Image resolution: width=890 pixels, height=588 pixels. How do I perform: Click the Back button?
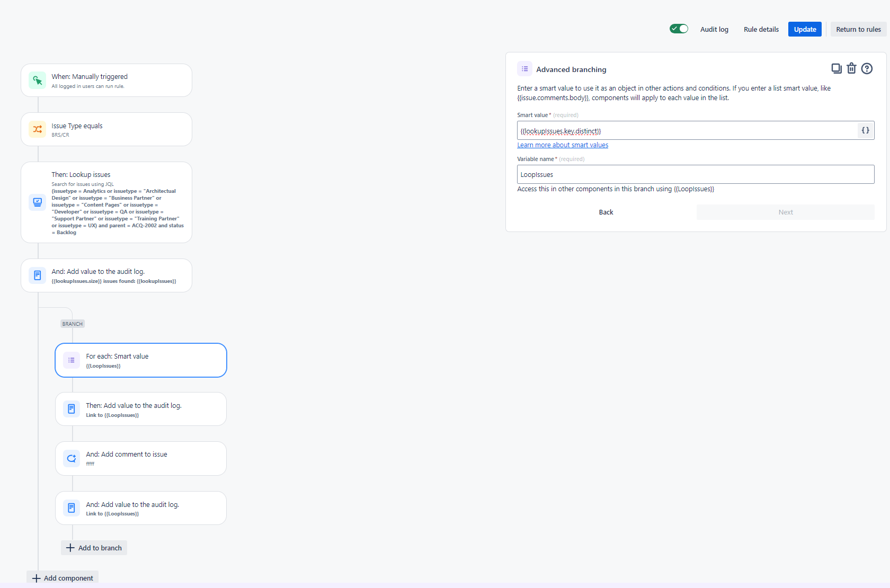pyautogui.click(x=606, y=212)
